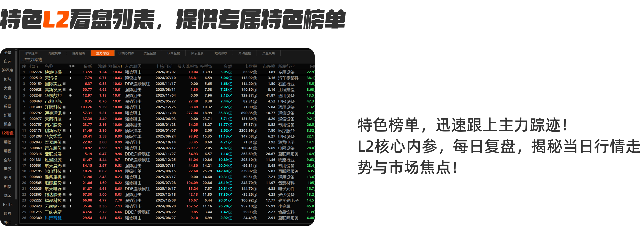Open the L2核心内参 tab

click(126, 53)
